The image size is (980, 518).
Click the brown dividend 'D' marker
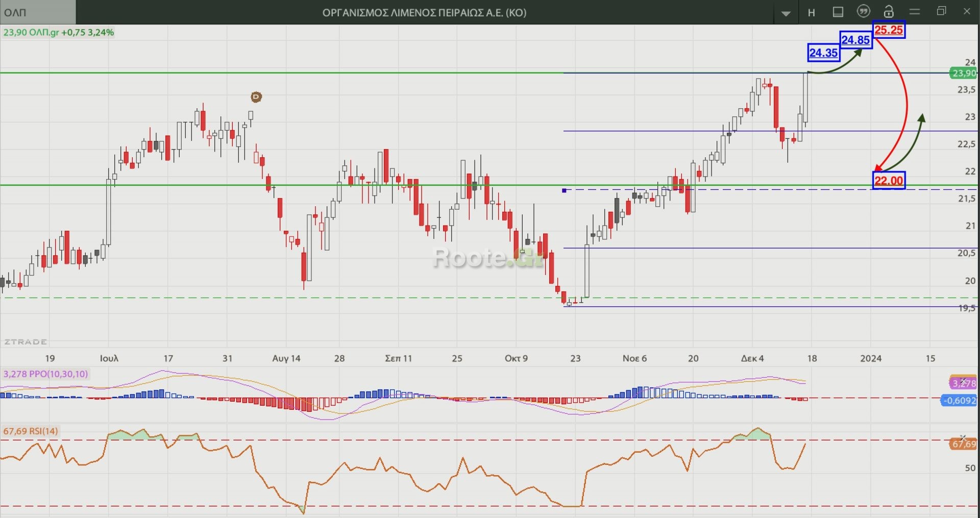[x=256, y=97]
